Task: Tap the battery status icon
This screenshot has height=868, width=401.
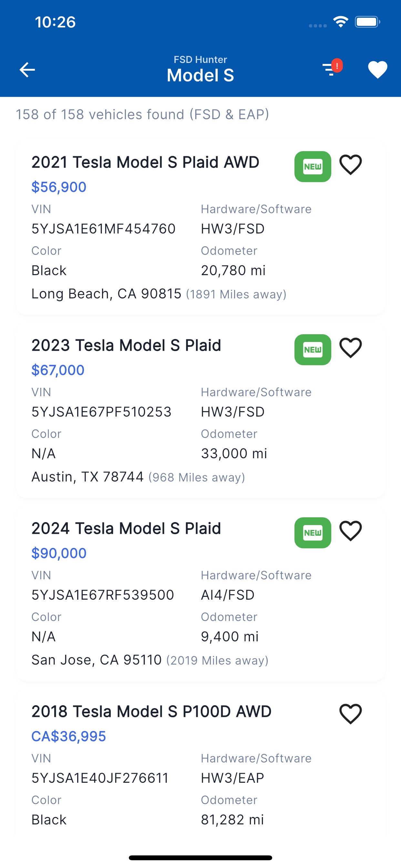Action: point(367,22)
